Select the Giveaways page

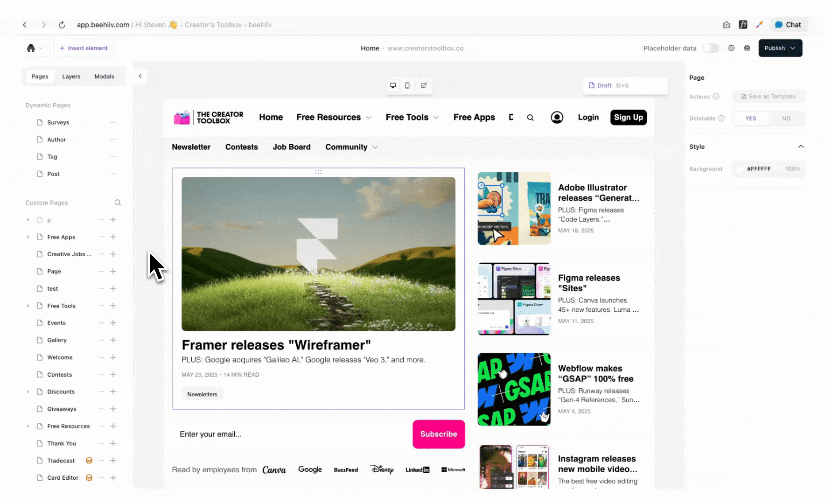click(62, 409)
